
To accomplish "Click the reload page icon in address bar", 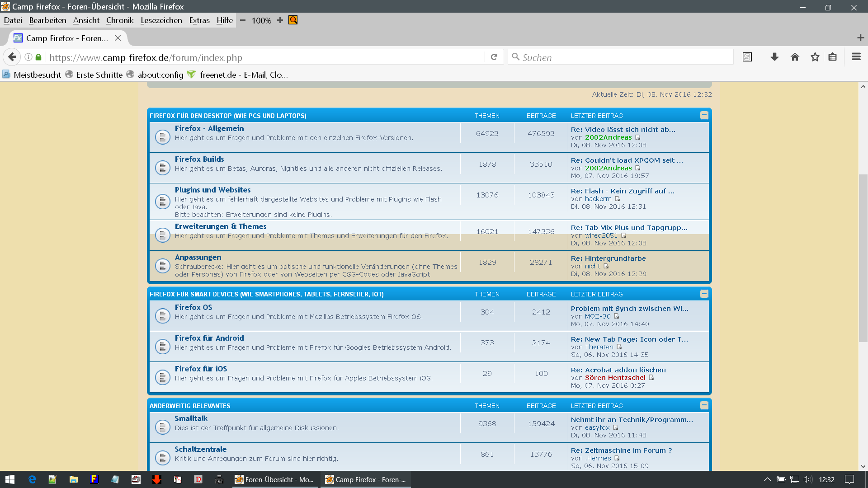I will [x=494, y=57].
